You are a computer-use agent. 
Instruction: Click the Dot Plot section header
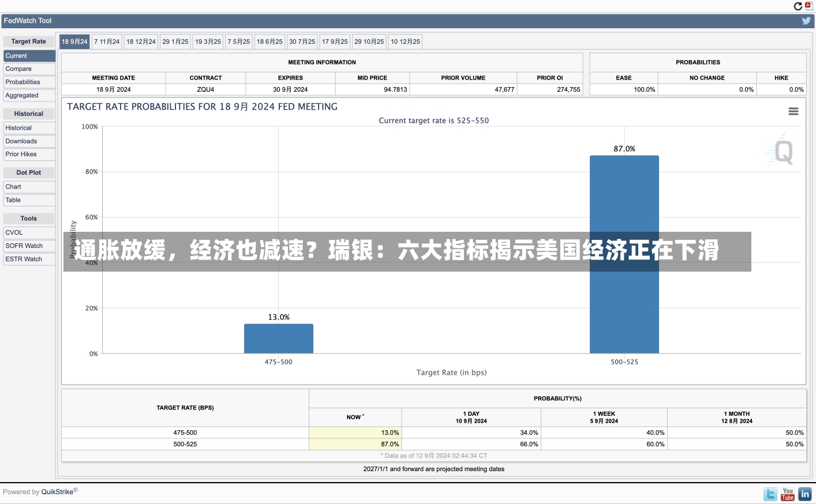click(x=29, y=172)
